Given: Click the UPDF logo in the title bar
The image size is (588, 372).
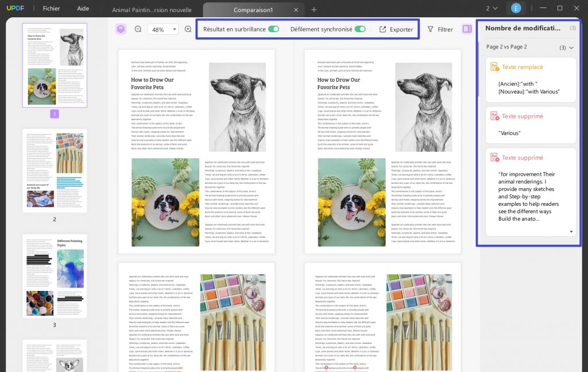Looking at the screenshot, I should tap(15, 8).
